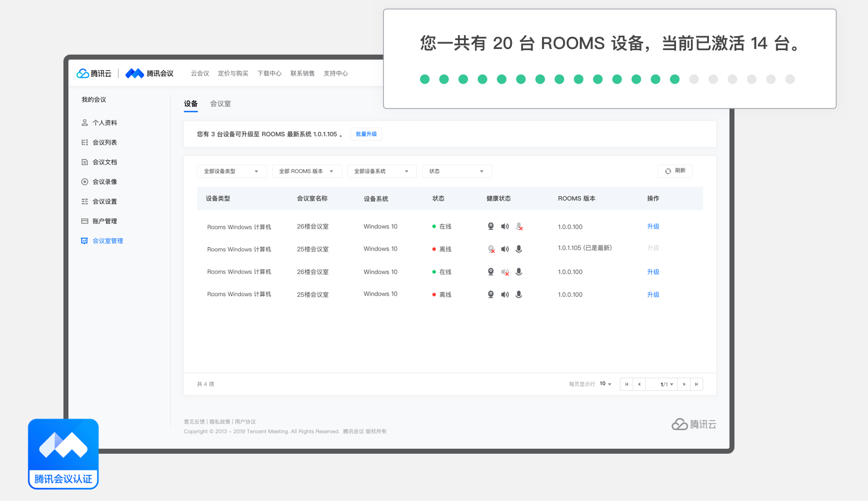Image resolution: width=868 pixels, height=501 pixels.
Task: Click the 共 4 项 total count text
Action: tap(205, 384)
